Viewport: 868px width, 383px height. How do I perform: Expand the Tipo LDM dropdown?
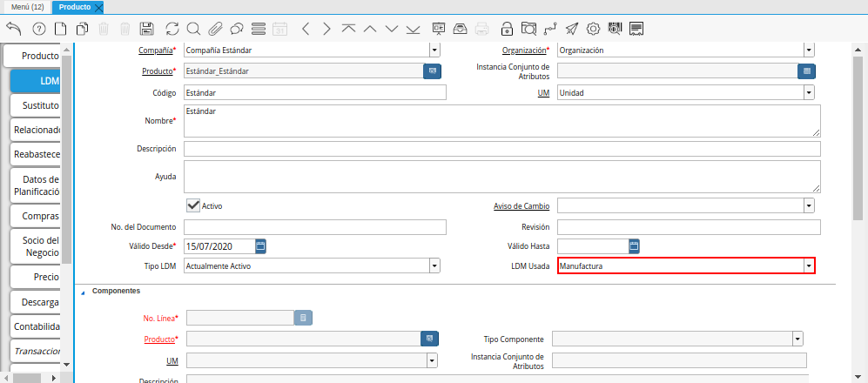[434, 266]
